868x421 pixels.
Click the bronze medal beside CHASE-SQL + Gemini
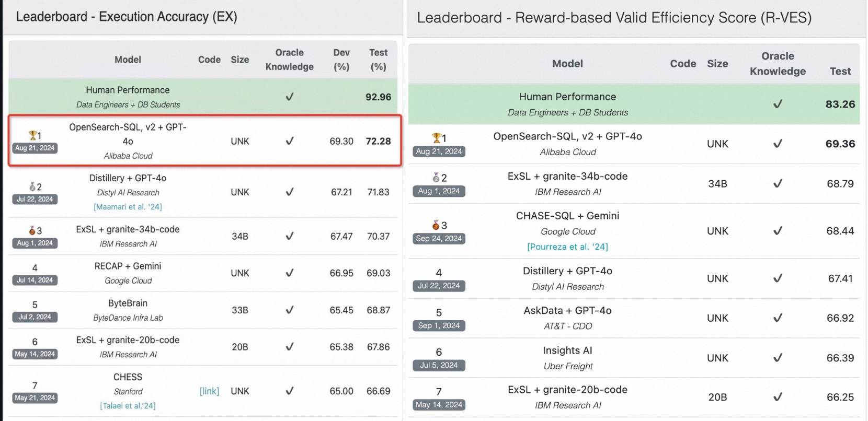tap(436, 225)
